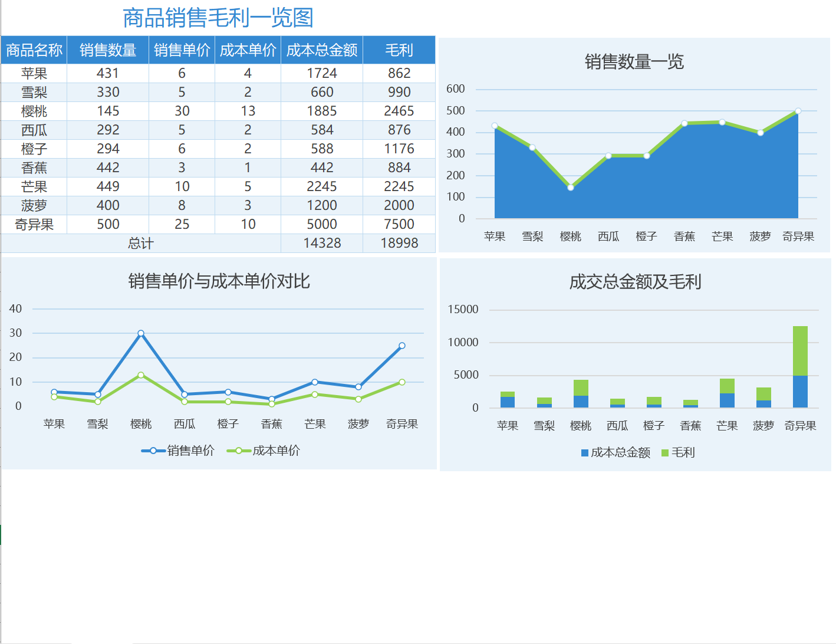Click 西瓜 category label under bar chart
This screenshot has width=836, height=644.
point(617,426)
